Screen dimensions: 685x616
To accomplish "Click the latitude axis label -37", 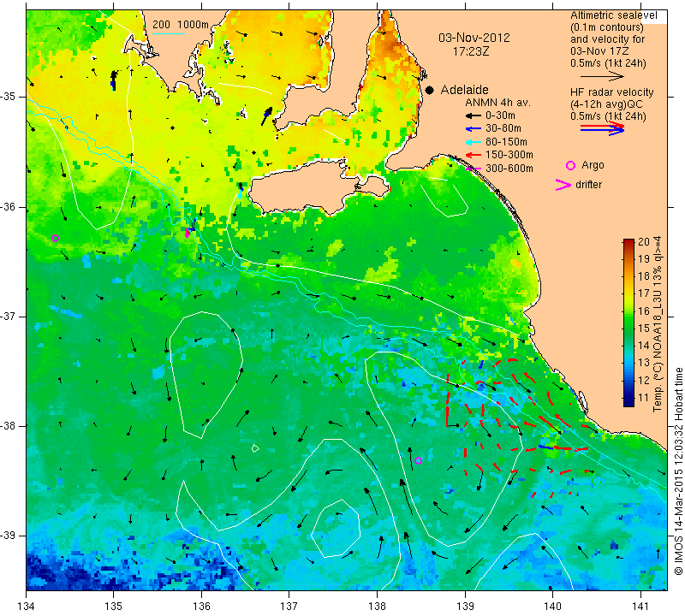I will (x=9, y=316).
